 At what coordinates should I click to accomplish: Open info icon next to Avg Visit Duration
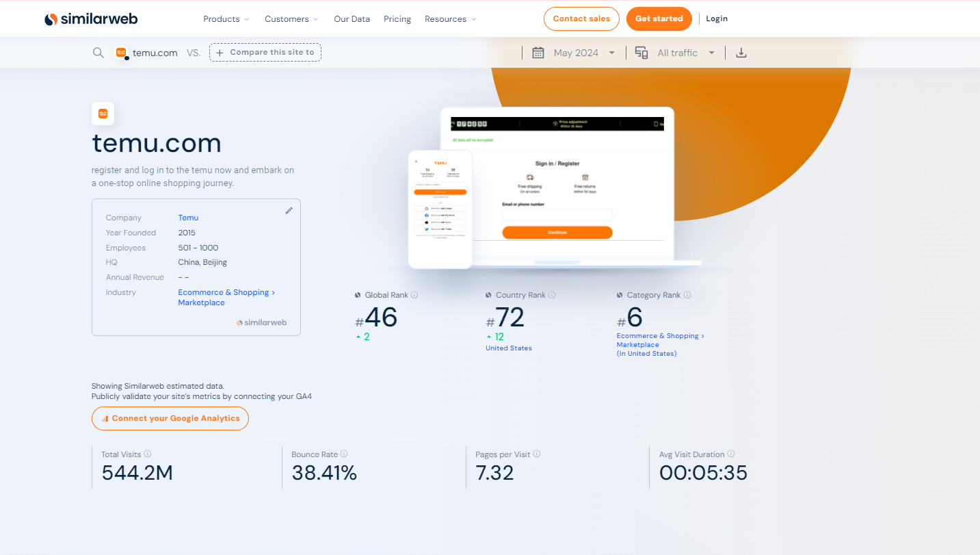coord(731,454)
